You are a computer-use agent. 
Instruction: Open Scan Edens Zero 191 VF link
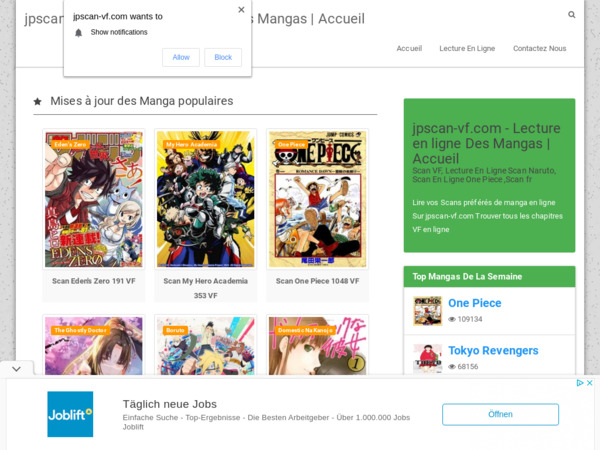pos(94,281)
